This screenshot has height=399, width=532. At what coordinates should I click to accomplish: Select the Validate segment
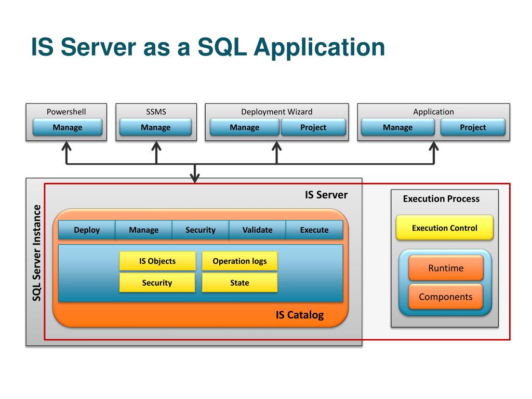[x=258, y=230]
